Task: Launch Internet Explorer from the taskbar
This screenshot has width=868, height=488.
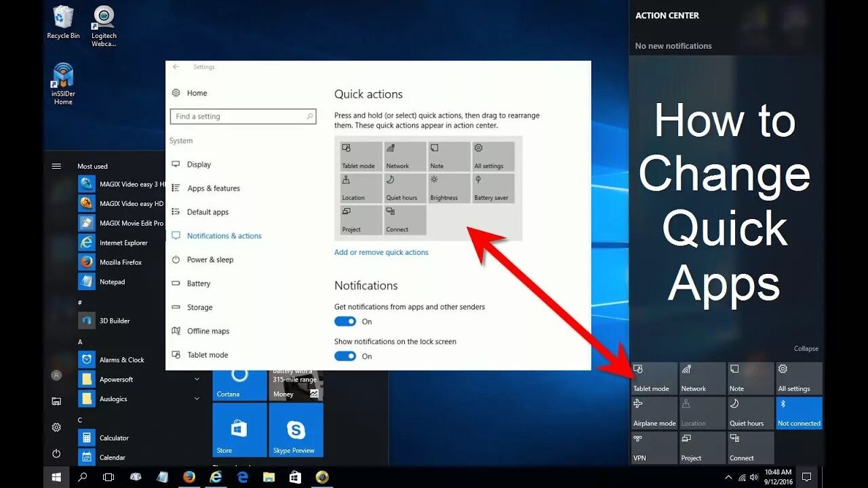Action: pyautogui.click(x=216, y=477)
